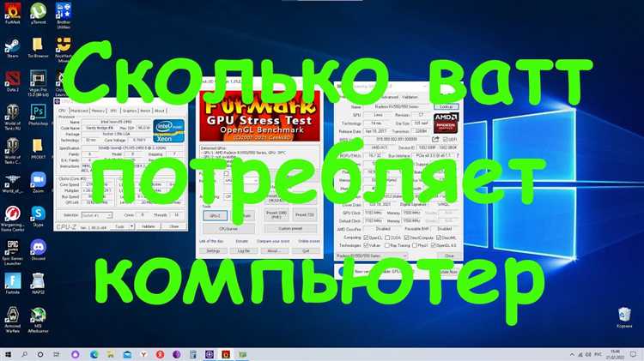Click the Log file button in FurMark

point(244,250)
